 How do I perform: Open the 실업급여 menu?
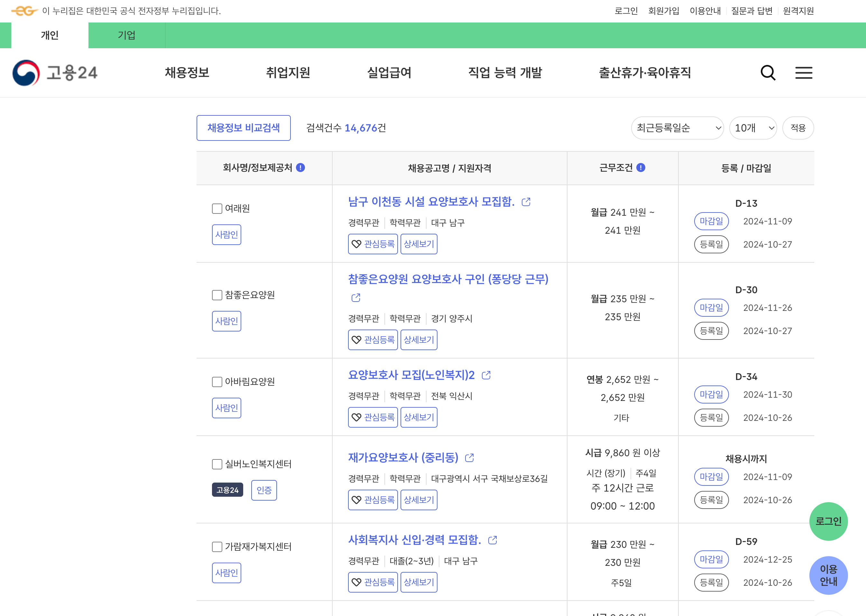coord(389,72)
